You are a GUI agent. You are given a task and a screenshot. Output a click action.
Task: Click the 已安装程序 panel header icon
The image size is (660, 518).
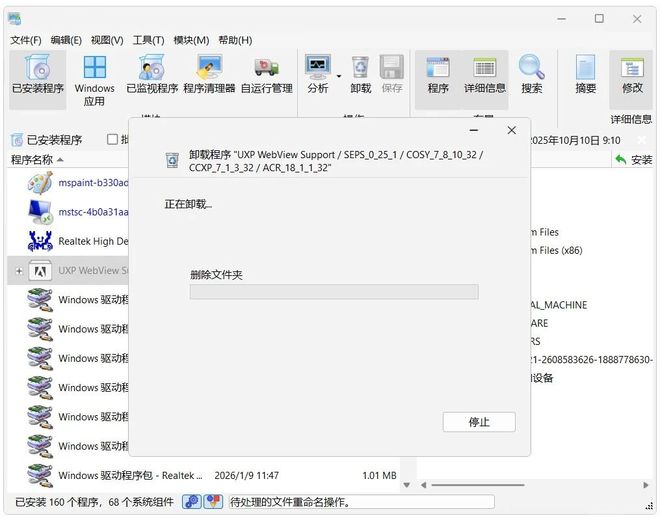pos(17,140)
